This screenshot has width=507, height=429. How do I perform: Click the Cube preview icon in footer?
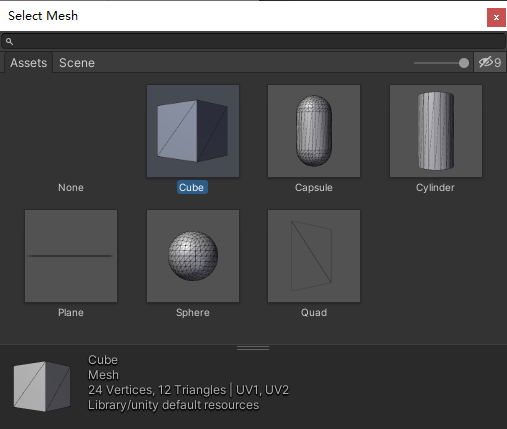pyautogui.click(x=42, y=386)
